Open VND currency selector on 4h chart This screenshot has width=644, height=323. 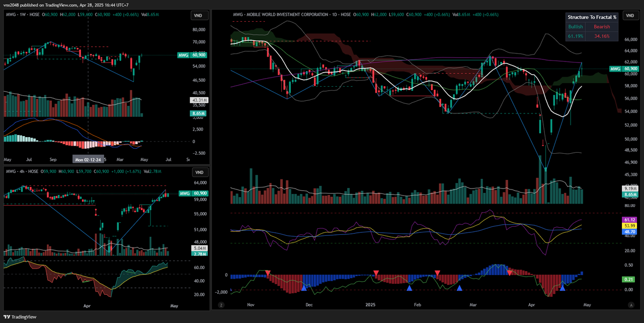(x=198, y=172)
